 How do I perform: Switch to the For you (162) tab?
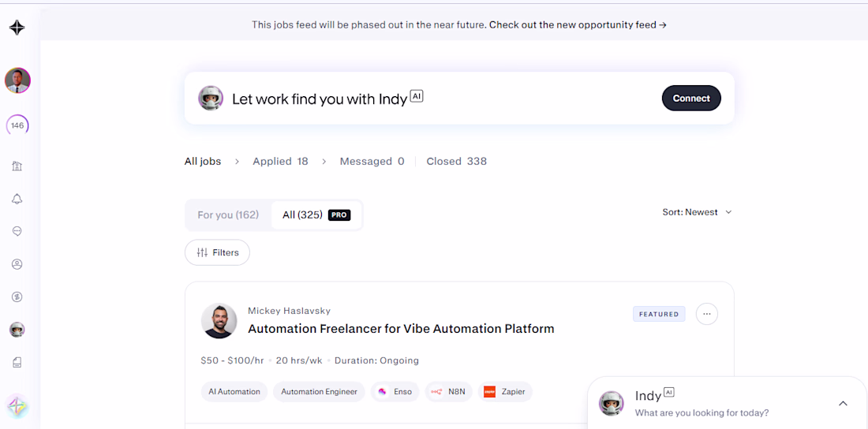point(228,214)
